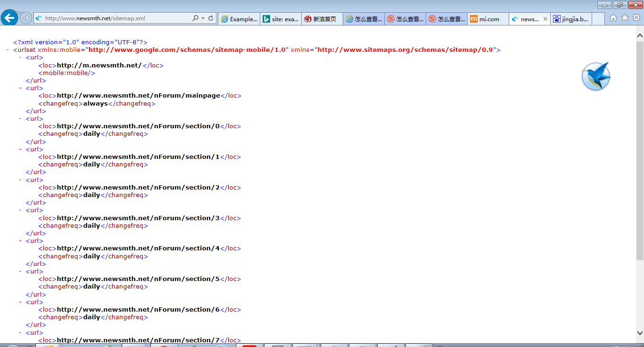Open the Favorites star icon

625,18
